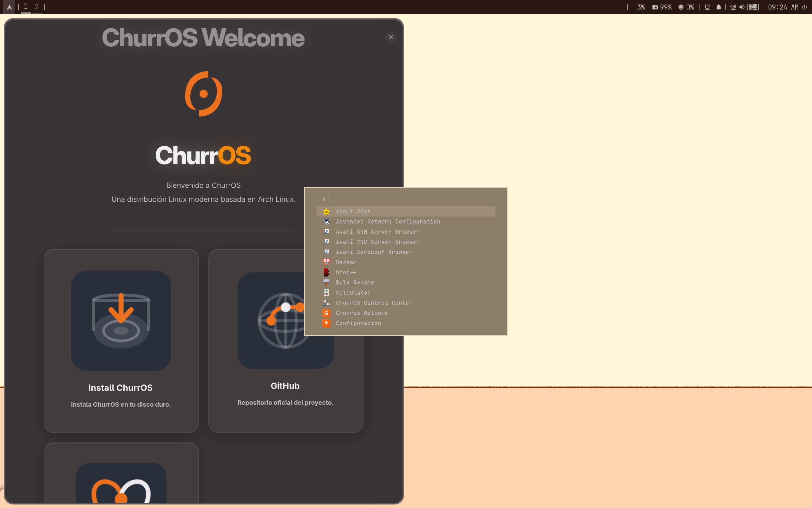Image resolution: width=812 pixels, height=508 pixels.
Task: Launch ChurrOS Control Center
Action: (406, 303)
